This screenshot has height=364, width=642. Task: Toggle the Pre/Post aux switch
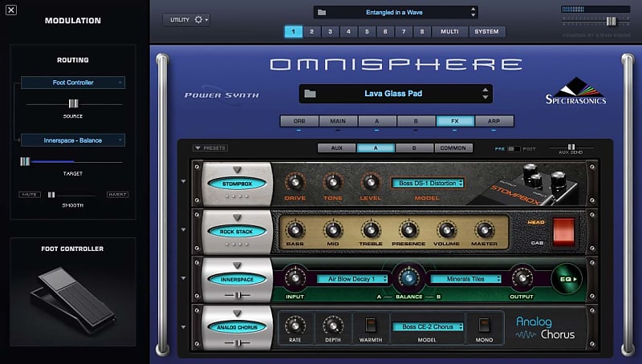pos(514,149)
